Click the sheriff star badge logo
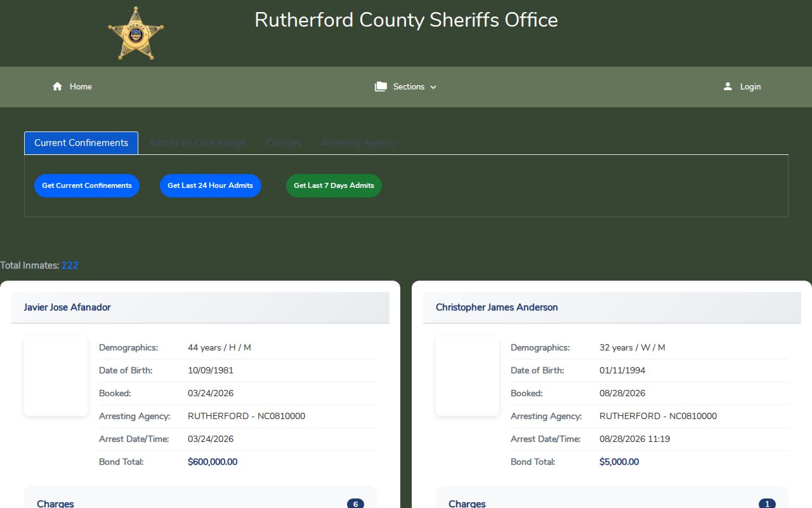The height and width of the screenshot is (508, 812). (135, 33)
